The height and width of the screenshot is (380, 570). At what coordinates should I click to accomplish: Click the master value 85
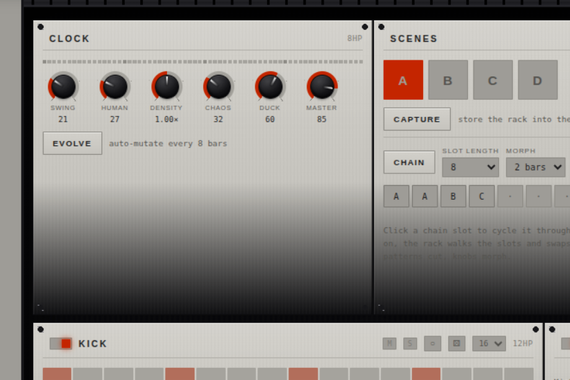321,119
